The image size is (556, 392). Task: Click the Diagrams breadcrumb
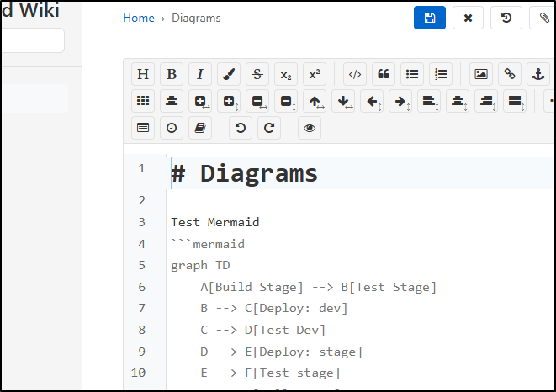click(x=196, y=19)
